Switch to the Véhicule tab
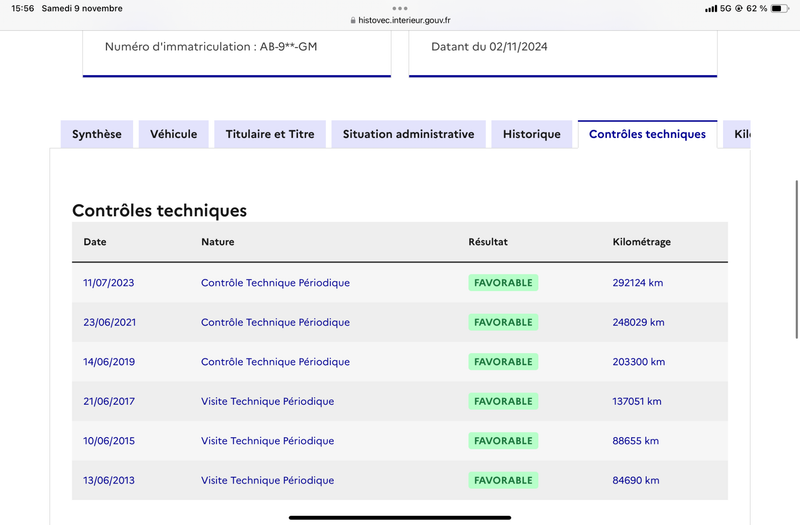This screenshot has height=525, width=800. (x=173, y=134)
